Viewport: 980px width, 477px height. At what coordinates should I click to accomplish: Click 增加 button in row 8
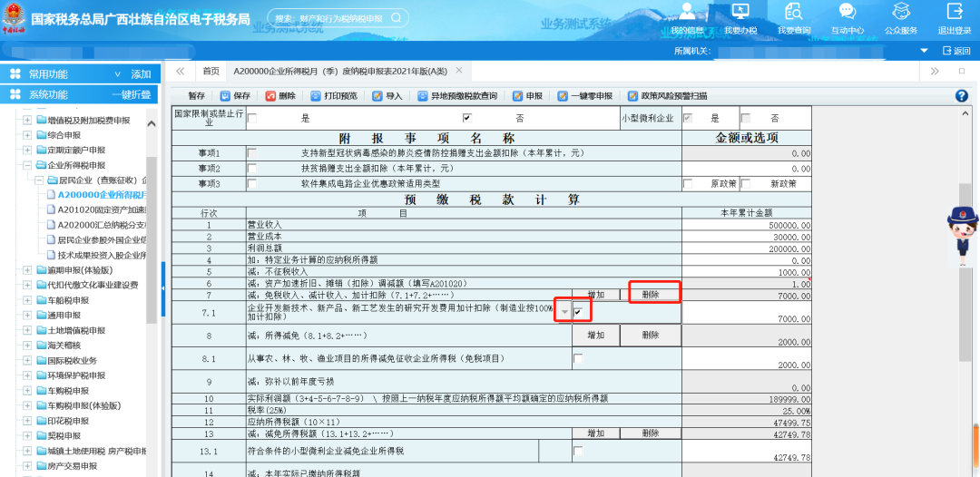click(x=596, y=335)
